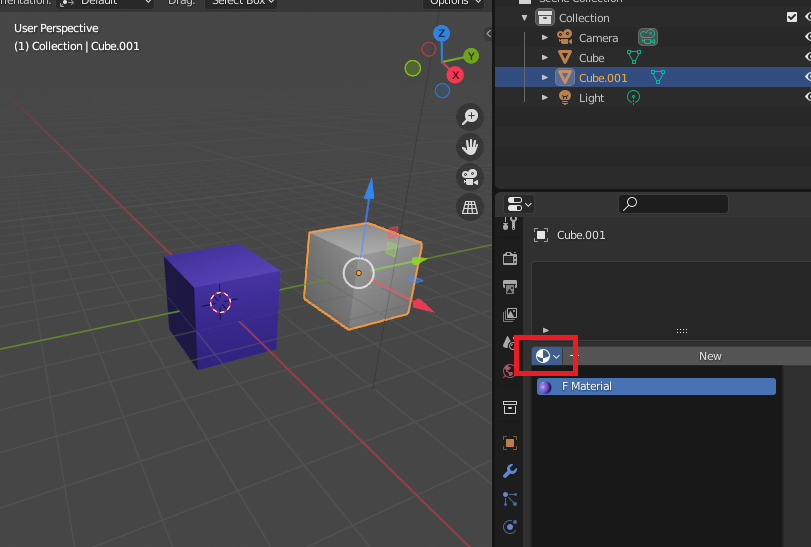Screen dimensions: 811x547
Task: Open the Collection properties box tab
Action: pyautogui.click(x=510, y=407)
